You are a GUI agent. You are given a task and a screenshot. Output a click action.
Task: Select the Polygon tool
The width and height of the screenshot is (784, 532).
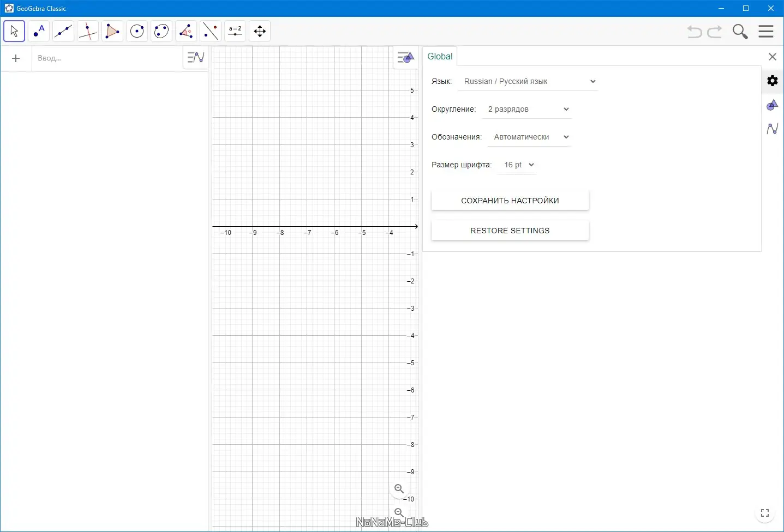pyautogui.click(x=112, y=31)
